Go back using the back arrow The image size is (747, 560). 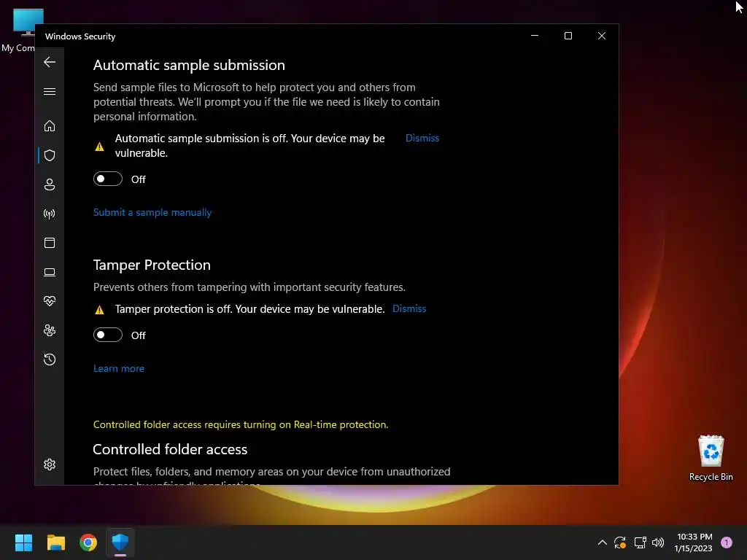coord(50,62)
